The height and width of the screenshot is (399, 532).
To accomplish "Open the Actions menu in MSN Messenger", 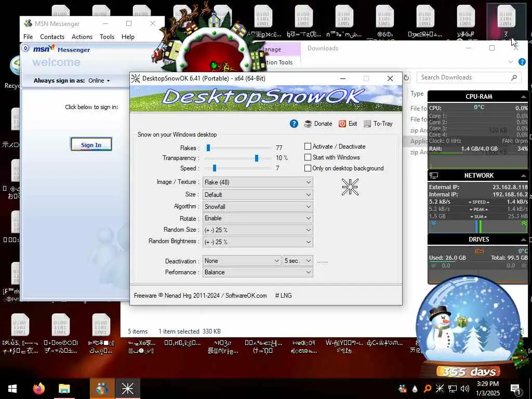I will tap(82, 37).
